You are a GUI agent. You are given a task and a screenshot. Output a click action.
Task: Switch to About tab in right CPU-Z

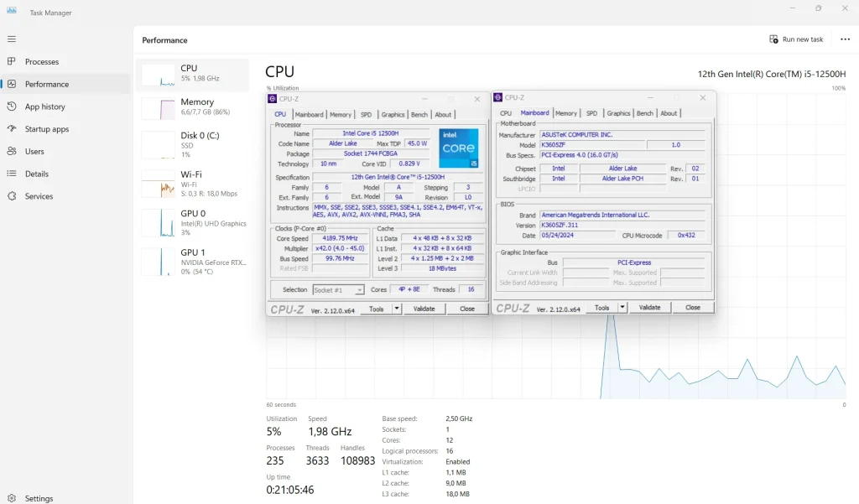coord(669,113)
